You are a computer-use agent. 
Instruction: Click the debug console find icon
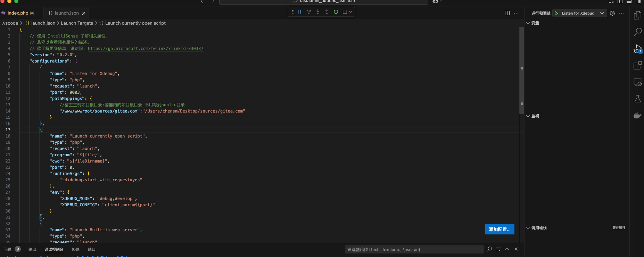click(489, 249)
